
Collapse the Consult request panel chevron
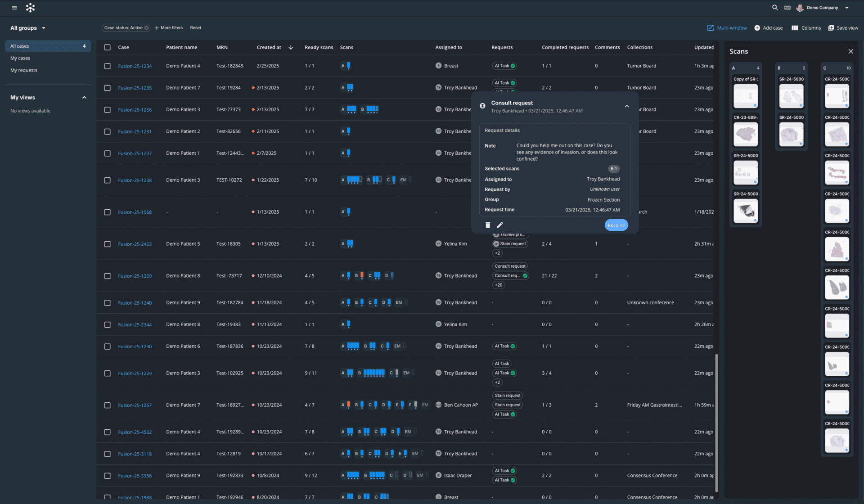click(x=627, y=106)
